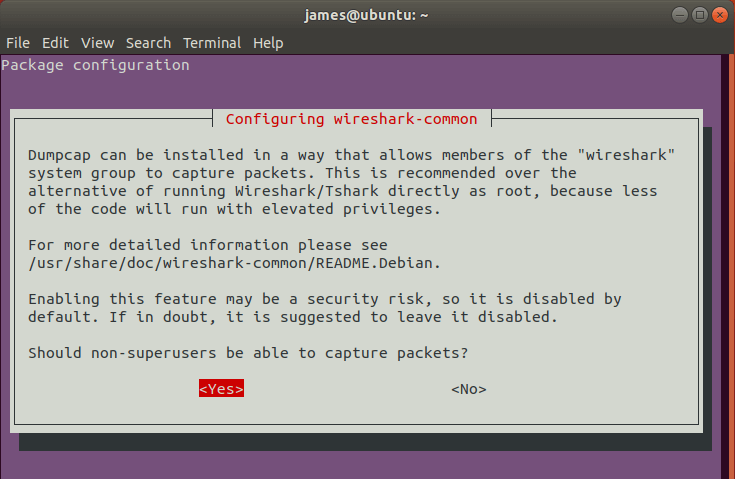Open the Terminal menu
Image resolution: width=735 pixels, height=479 pixels.
(212, 43)
